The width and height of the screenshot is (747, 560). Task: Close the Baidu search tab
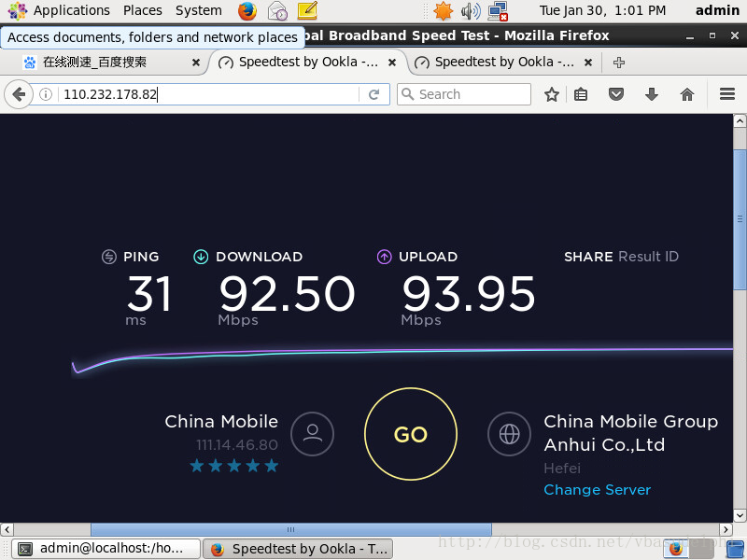(x=196, y=63)
